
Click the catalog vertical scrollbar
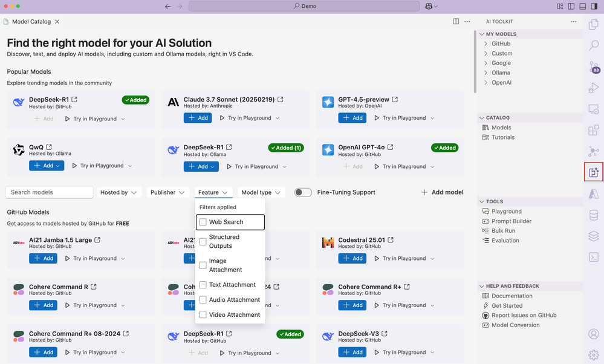click(x=475, y=62)
